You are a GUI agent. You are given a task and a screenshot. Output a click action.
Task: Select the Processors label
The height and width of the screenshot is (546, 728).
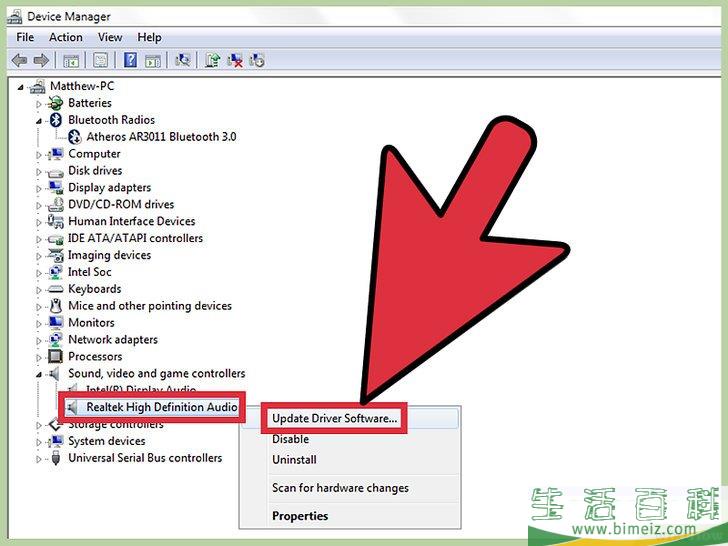click(x=95, y=357)
